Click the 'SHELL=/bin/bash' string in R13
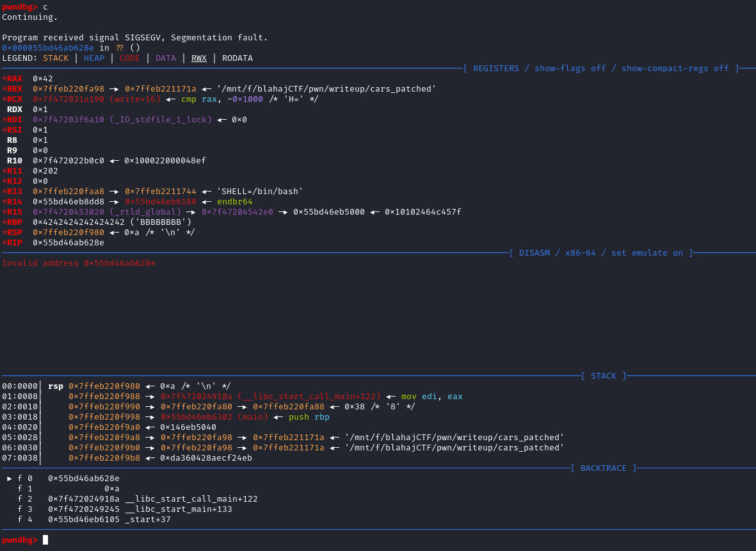Screen dimensions: 756x551 click(260, 191)
